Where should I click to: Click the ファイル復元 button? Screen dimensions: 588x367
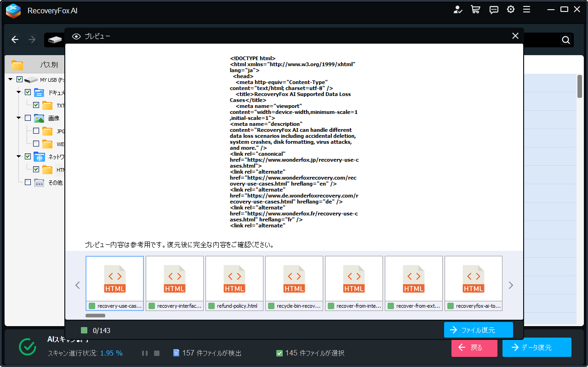point(478,330)
